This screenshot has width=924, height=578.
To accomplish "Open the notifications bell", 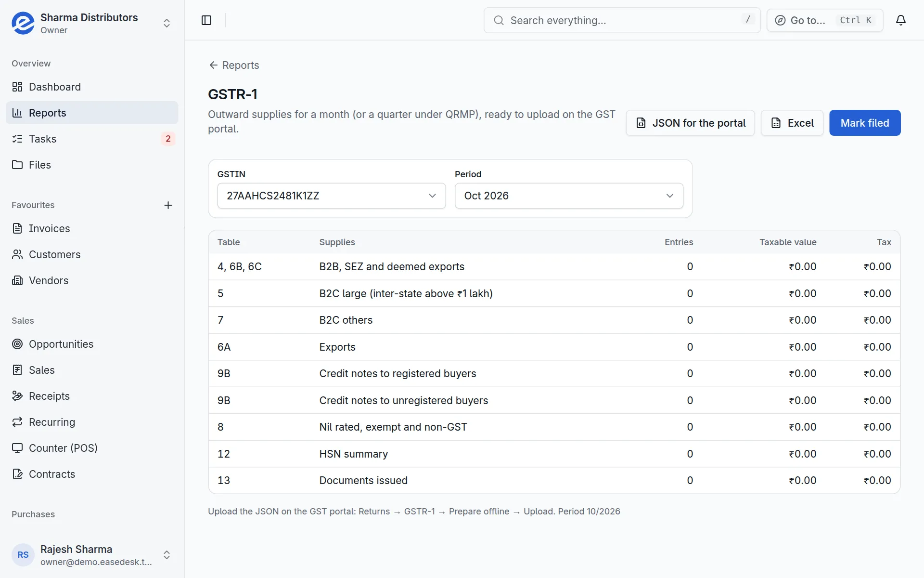I will point(901,20).
